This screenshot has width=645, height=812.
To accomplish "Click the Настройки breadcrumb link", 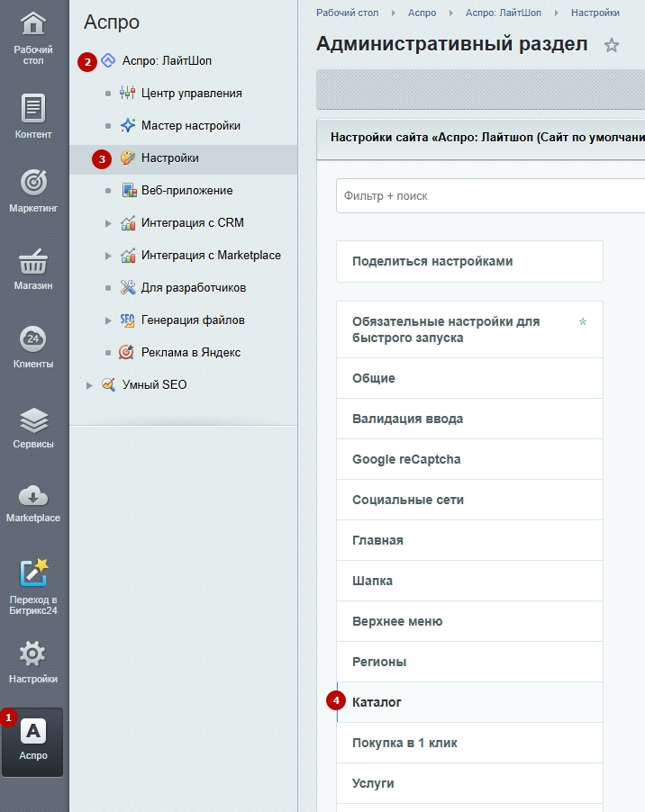I will [595, 13].
